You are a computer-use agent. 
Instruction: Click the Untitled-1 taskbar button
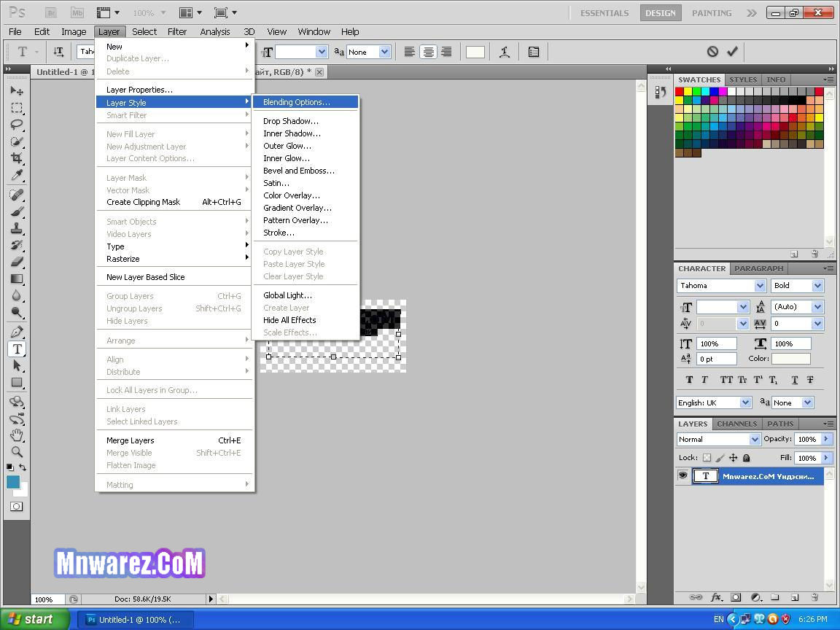136,620
